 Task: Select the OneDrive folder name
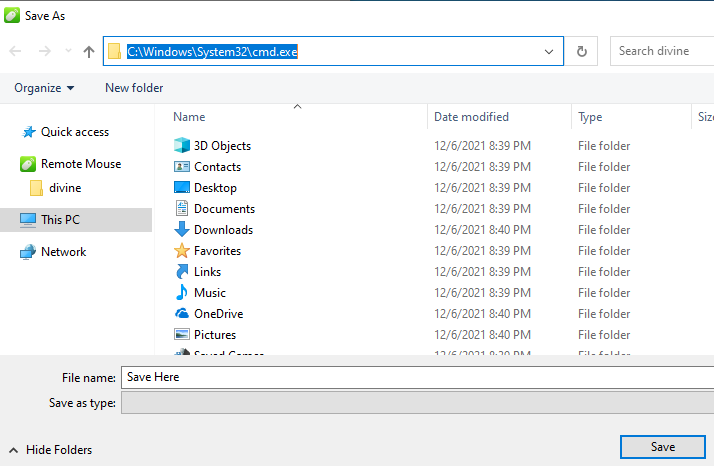(x=219, y=313)
